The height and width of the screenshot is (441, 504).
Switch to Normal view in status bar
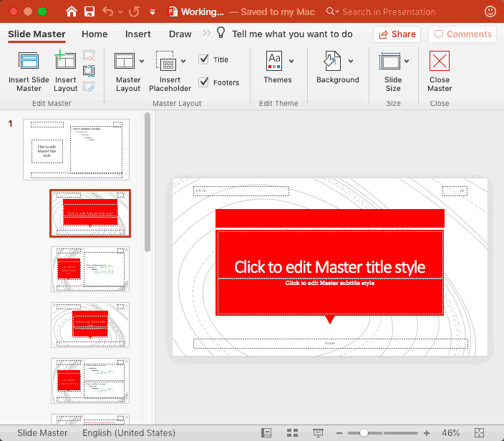pyautogui.click(x=266, y=433)
